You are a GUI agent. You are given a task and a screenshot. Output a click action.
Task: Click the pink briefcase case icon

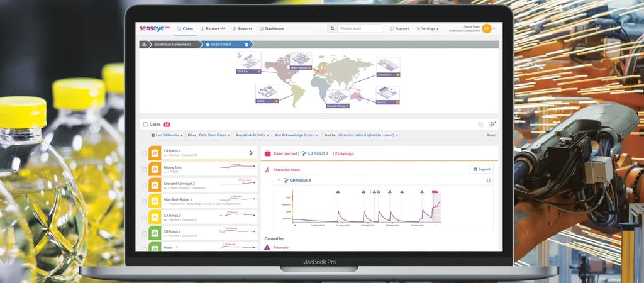(x=267, y=153)
